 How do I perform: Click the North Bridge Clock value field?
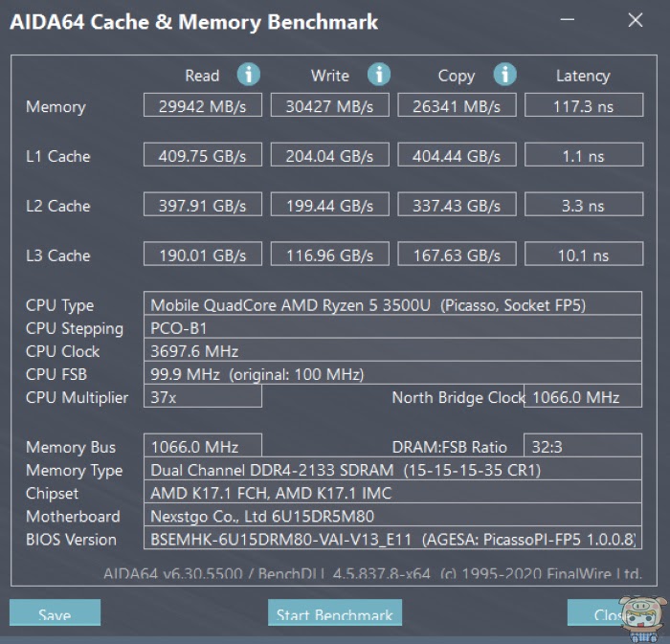point(583,396)
